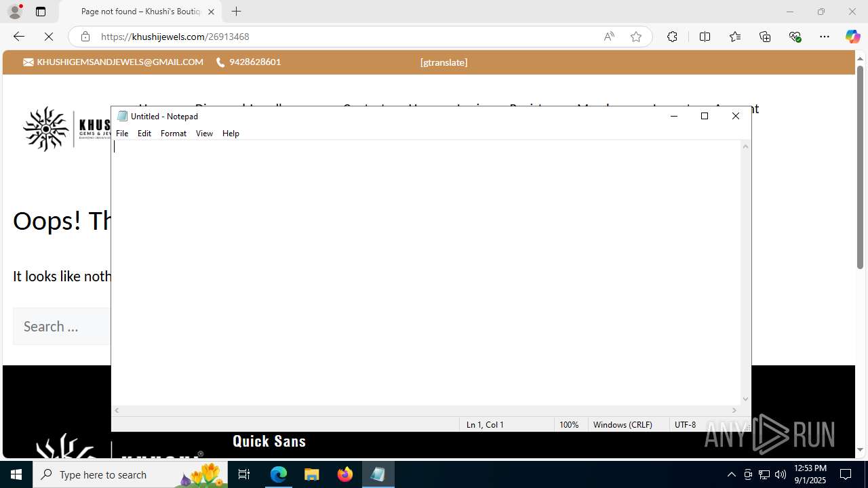The image size is (868, 488).
Task: Close the Notepad window
Action: 736,116
